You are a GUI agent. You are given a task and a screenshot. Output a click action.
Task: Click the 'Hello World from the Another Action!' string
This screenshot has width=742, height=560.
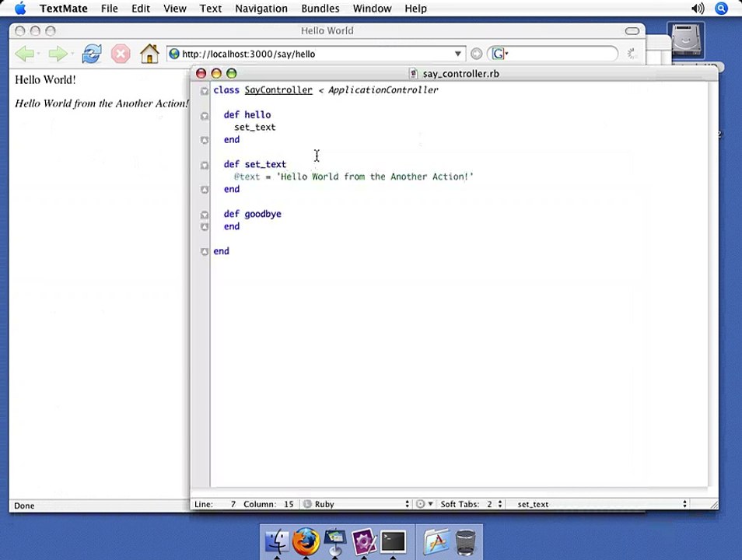375,177
